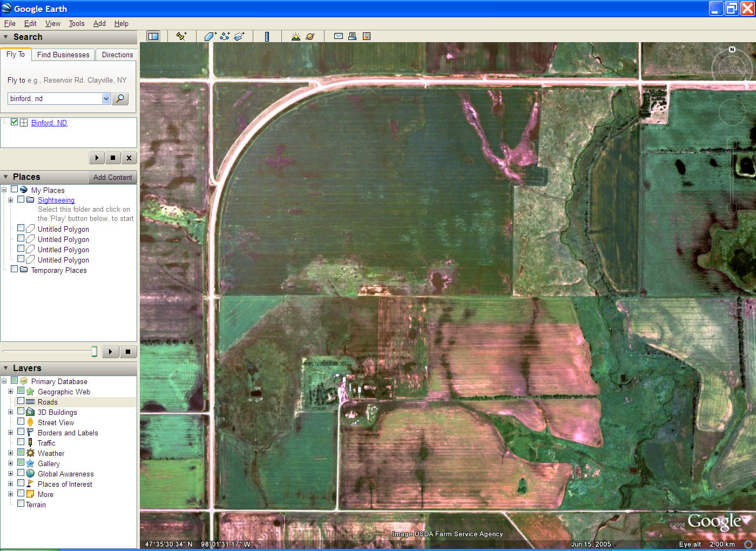Collapse the Places panel
The width and height of the screenshot is (756, 551).
coord(6,177)
